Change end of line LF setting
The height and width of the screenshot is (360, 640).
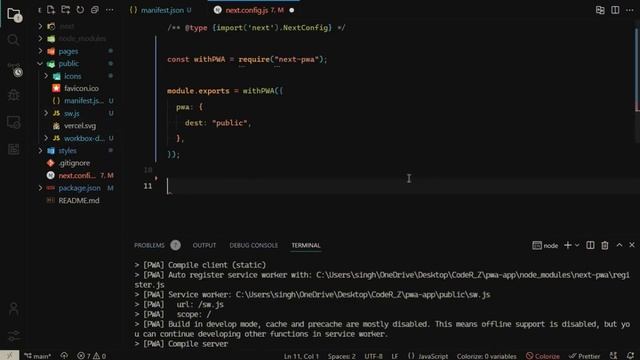pos(395,356)
